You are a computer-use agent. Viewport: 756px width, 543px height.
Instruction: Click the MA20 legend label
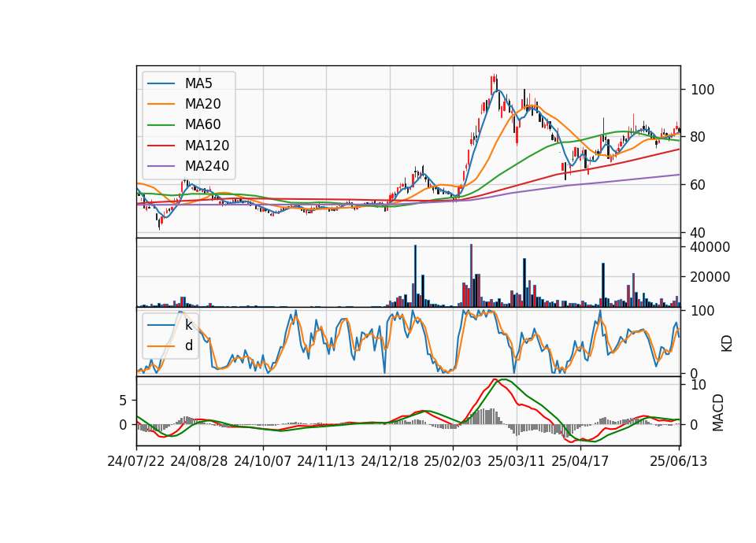pyautogui.click(x=202, y=104)
